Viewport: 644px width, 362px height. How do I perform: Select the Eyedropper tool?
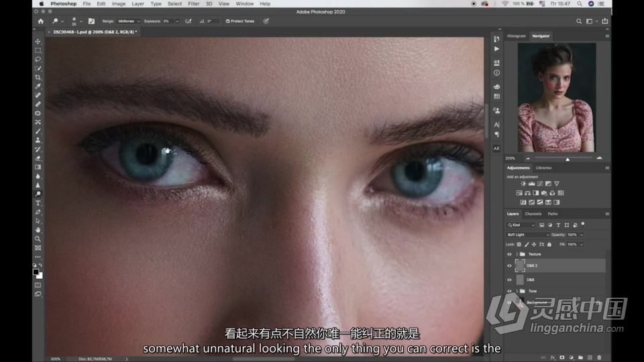38,86
